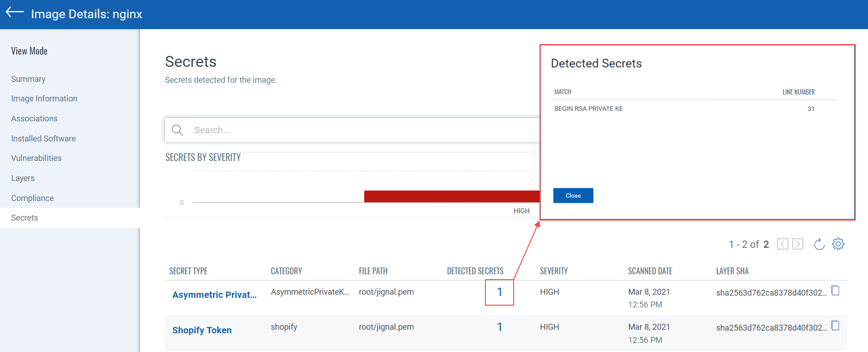Click '1 - 2 of 2' pagination text

pos(749,244)
